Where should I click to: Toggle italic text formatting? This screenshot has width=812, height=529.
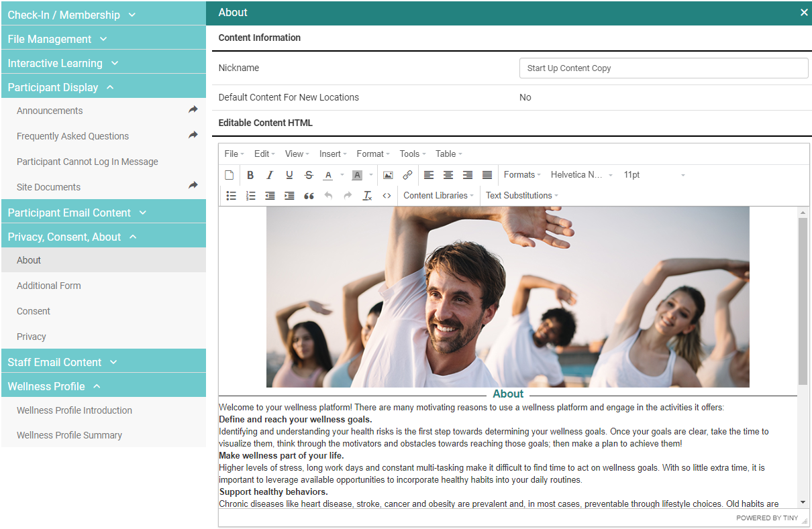pos(270,175)
